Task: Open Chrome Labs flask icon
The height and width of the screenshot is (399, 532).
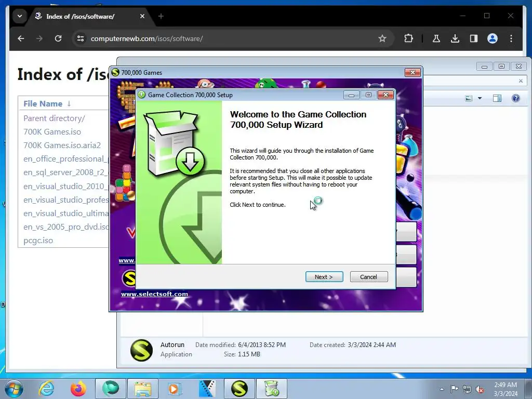Action: 436,38
